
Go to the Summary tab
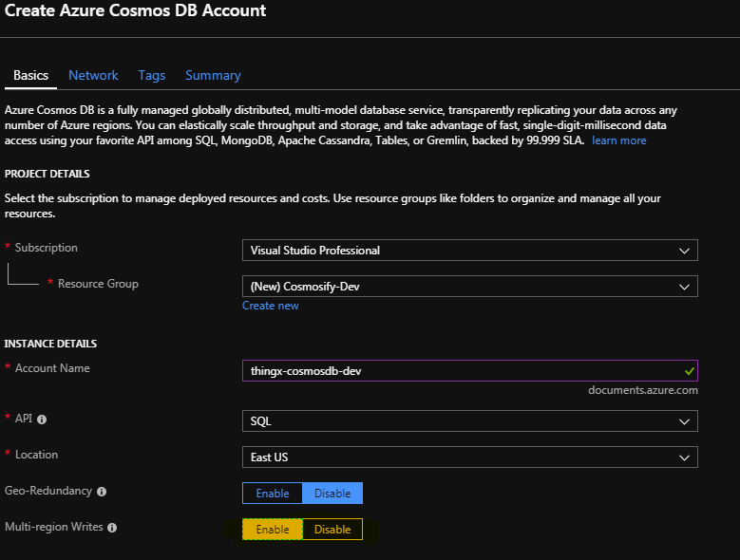pos(213,75)
